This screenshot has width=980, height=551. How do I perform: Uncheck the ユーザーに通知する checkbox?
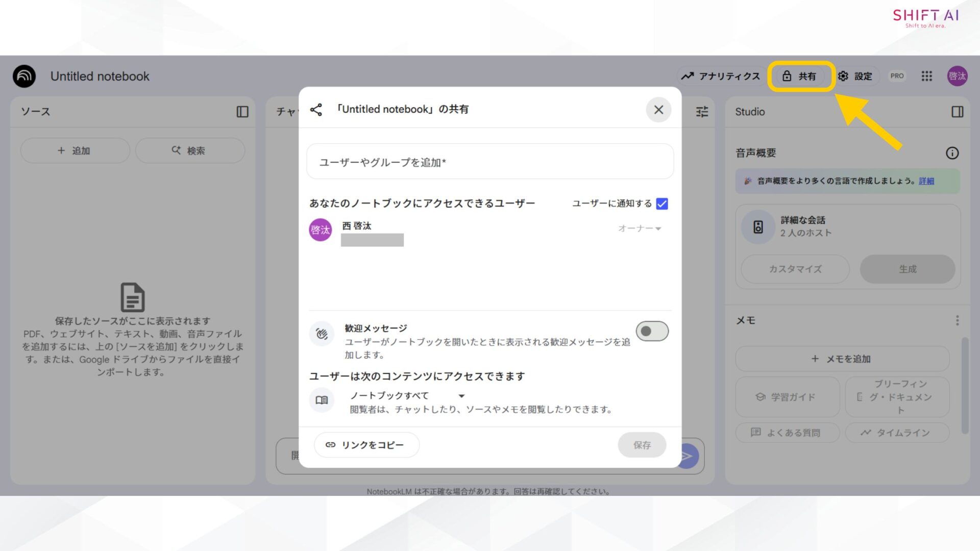661,204
